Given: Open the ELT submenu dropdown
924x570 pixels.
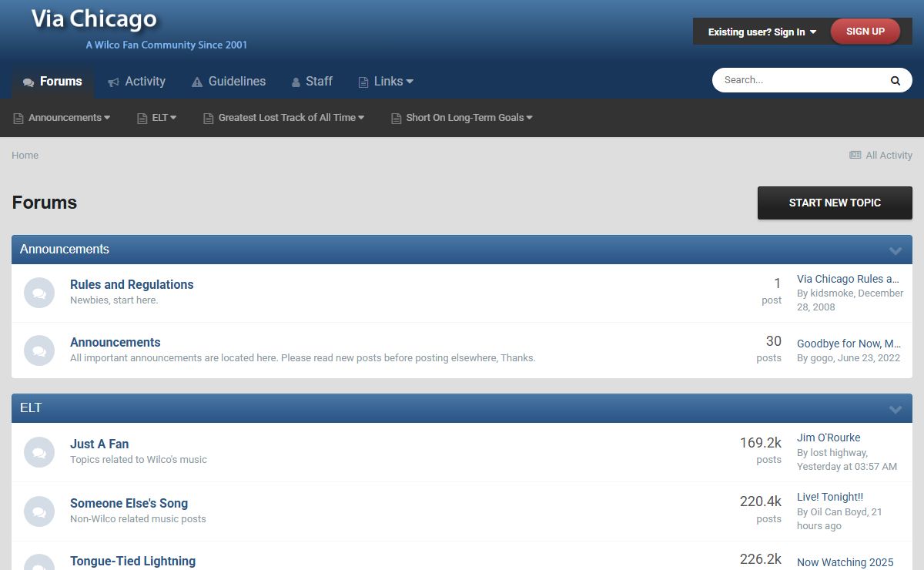Looking at the screenshot, I should (157, 118).
